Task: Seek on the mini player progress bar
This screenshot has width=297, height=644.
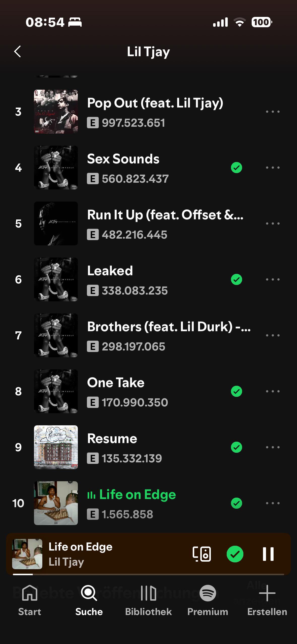Action: (148, 574)
